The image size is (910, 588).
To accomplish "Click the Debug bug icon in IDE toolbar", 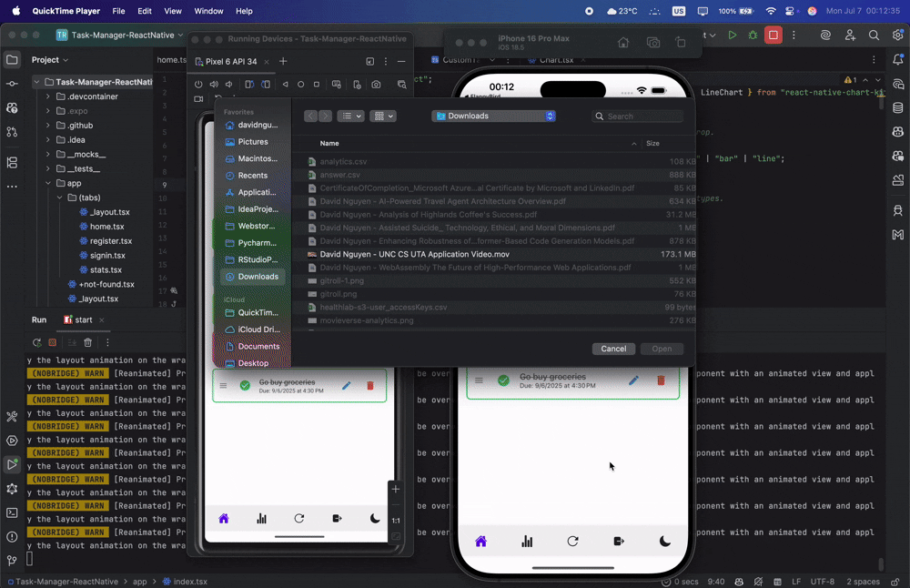I will pyautogui.click(x=753, y=35).
